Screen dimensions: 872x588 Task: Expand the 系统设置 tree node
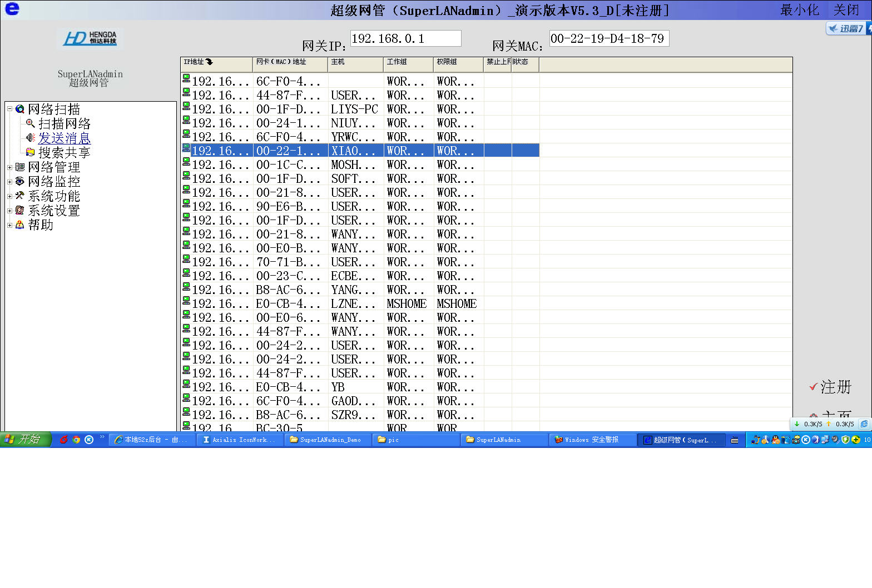[9, 211]
